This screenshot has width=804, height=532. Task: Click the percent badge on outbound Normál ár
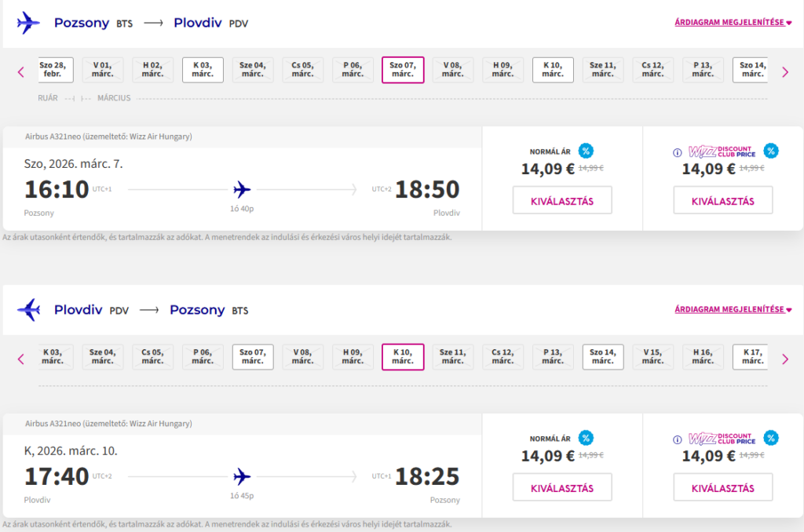(586, 151)
